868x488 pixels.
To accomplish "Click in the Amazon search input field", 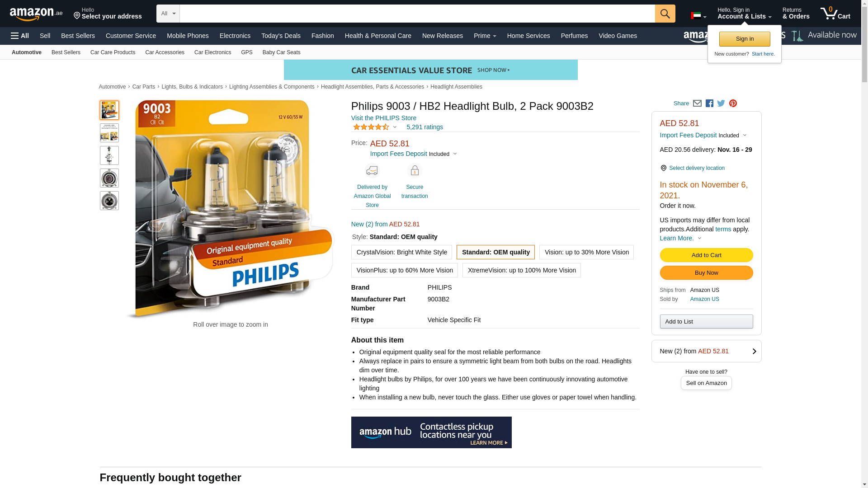I will tap(417, 14).
